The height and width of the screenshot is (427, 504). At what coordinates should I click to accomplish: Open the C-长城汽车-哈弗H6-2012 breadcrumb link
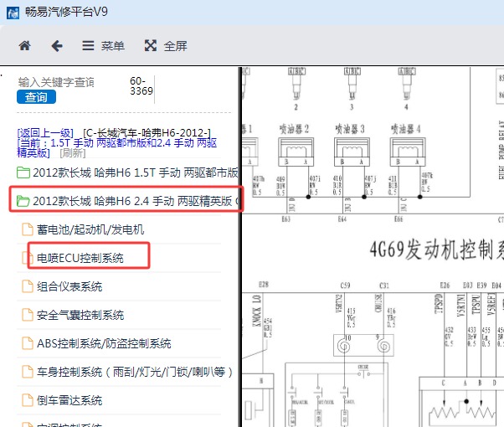coord(147,133)
